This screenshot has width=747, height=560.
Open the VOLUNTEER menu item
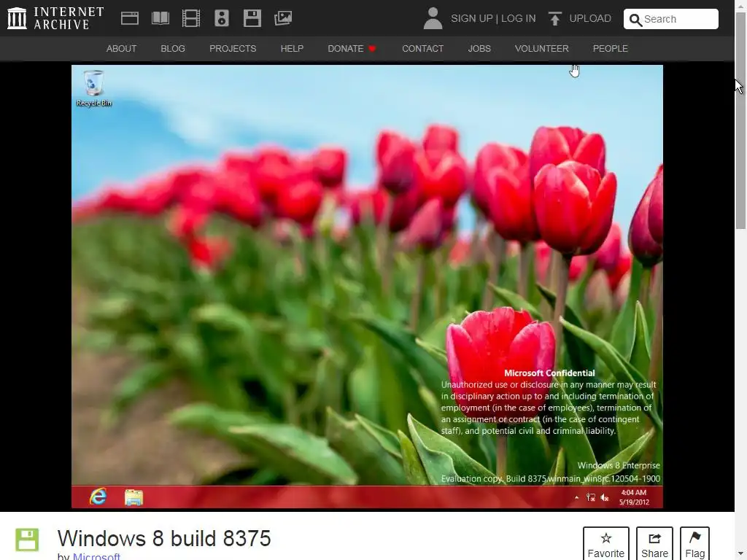point(542,49)
